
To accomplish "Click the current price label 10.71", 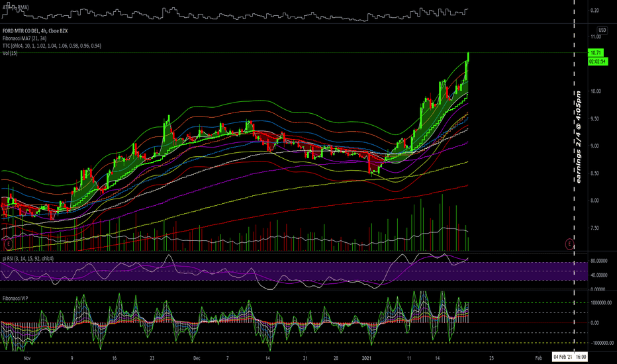I will tap(596, 53).
